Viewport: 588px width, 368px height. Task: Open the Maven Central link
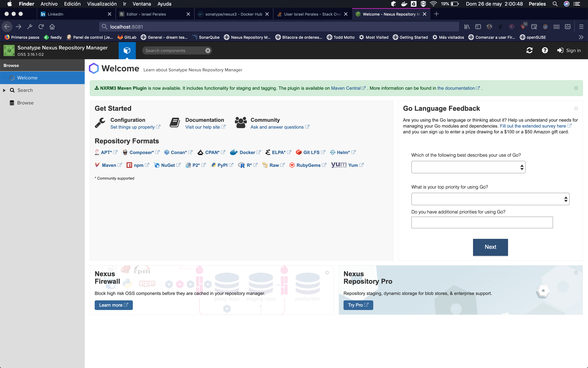[x=348, y=88]
